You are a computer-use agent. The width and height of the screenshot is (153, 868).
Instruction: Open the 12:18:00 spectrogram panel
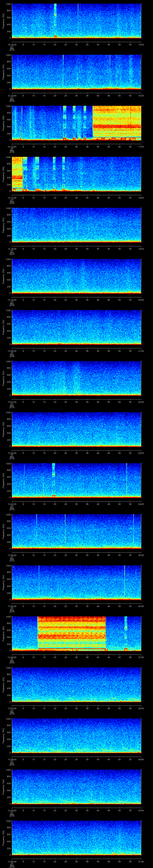coord(77,225)
